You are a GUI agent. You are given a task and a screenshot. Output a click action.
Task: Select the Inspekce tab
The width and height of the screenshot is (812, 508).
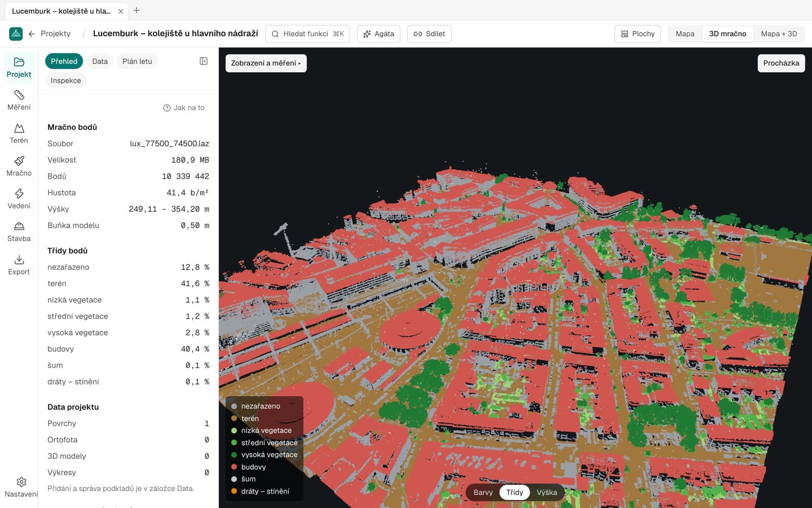coord(66,80)
